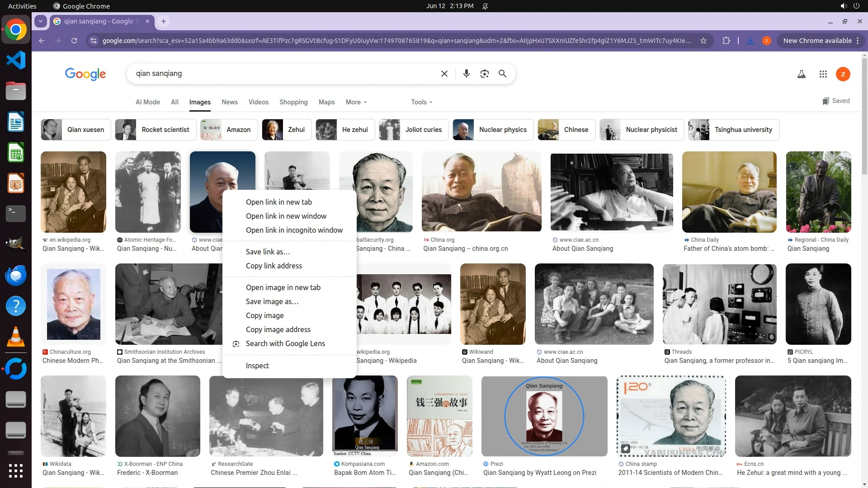868x488 pixels.
Task: Click the Saved link
Action: (x=836, y=101)
